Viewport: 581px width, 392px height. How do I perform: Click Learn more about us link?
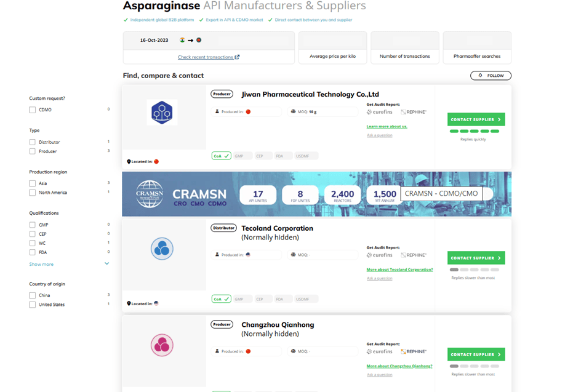(387, 126)
